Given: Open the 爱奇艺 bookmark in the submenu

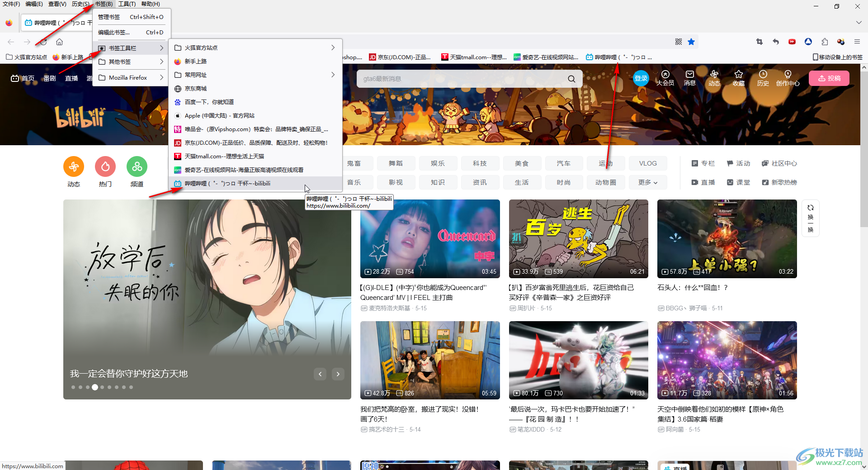Looking at the screenshot, I should point(255,170).
